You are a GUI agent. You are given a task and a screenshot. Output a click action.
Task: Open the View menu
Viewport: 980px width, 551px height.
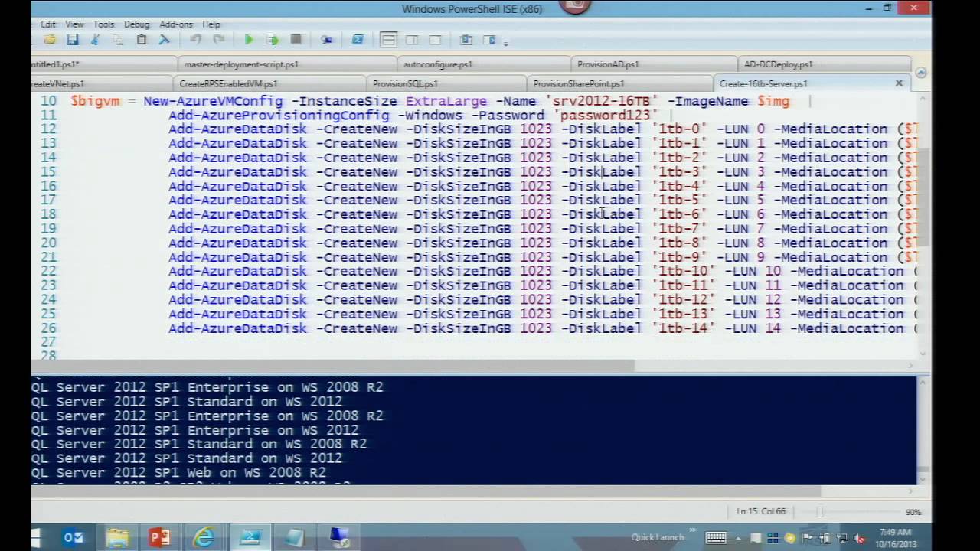tap(74, 24)
